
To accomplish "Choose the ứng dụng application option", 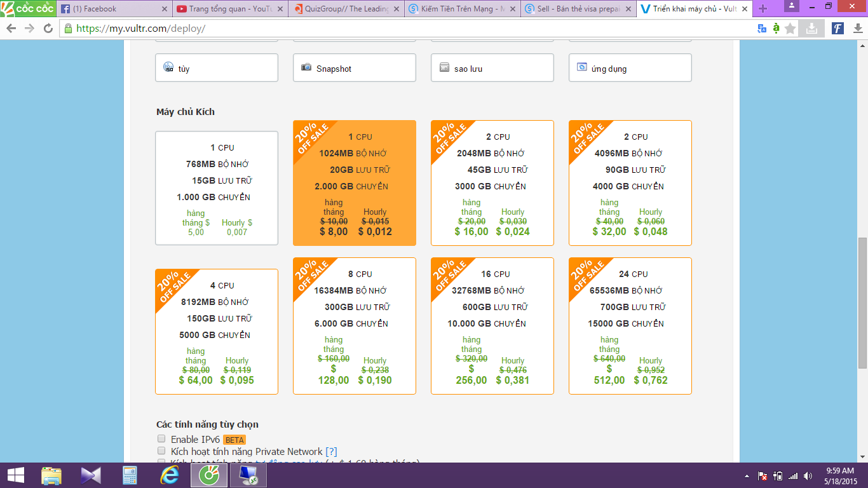I will tap(630, 68).
